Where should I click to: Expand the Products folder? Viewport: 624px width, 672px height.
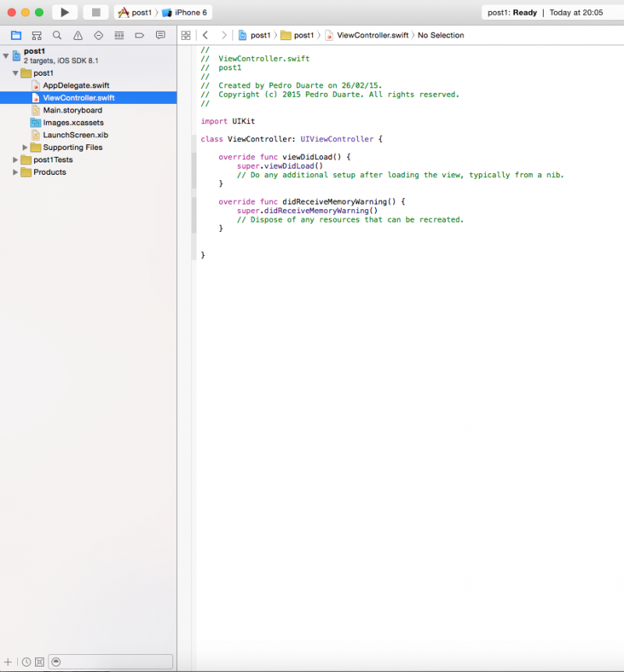16,172
